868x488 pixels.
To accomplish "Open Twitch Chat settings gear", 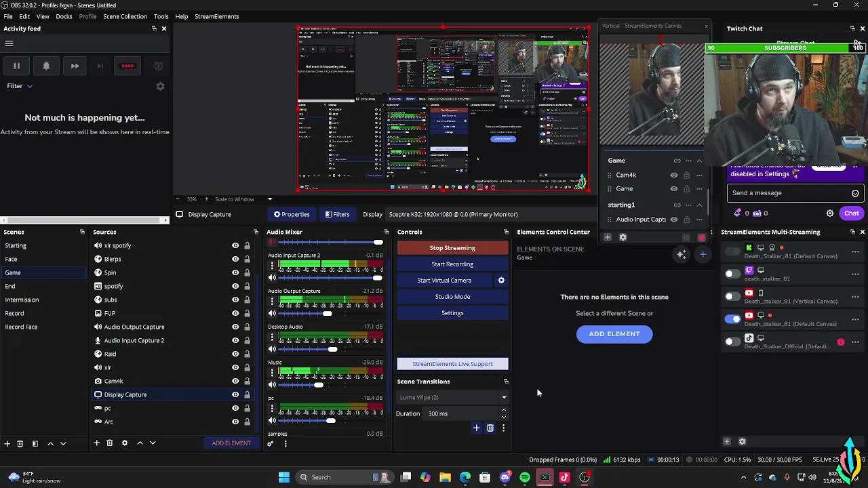I will click(x=830, y=213).
